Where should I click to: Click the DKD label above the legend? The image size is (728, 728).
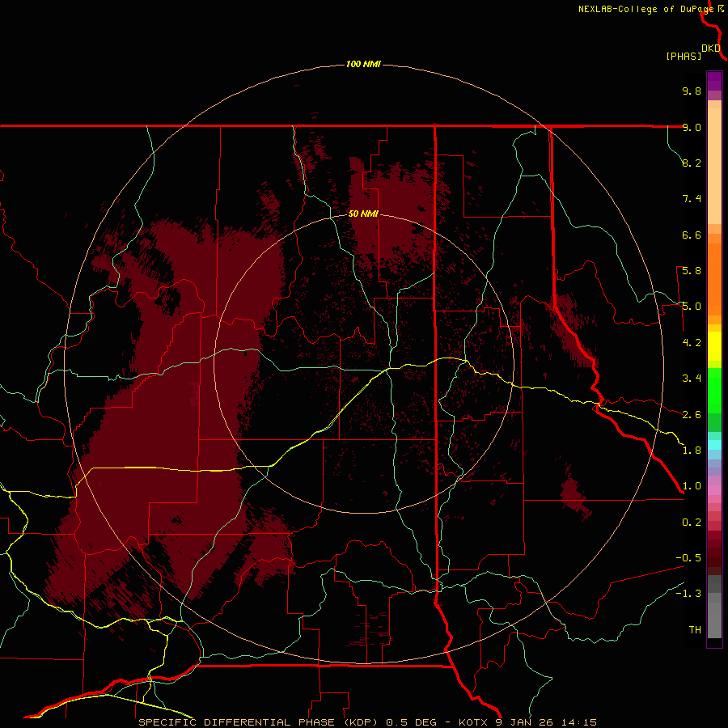point(711,49)
